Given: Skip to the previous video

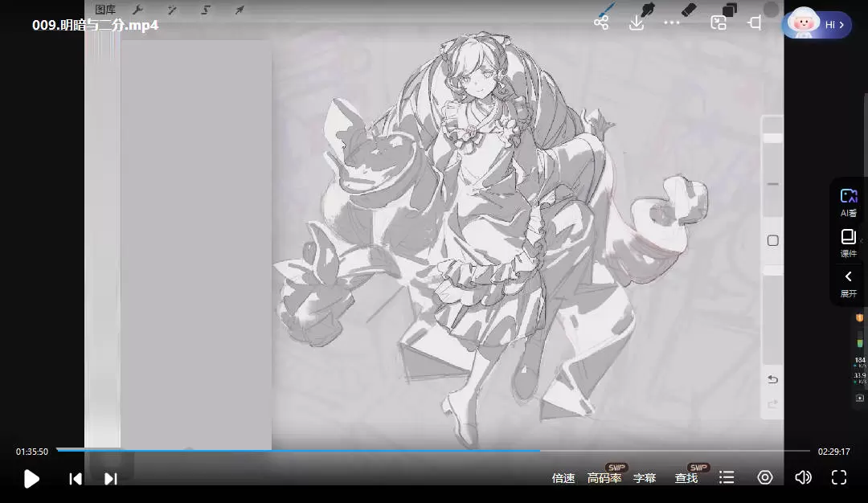Looking at the screenshot, I should point(76,479).
